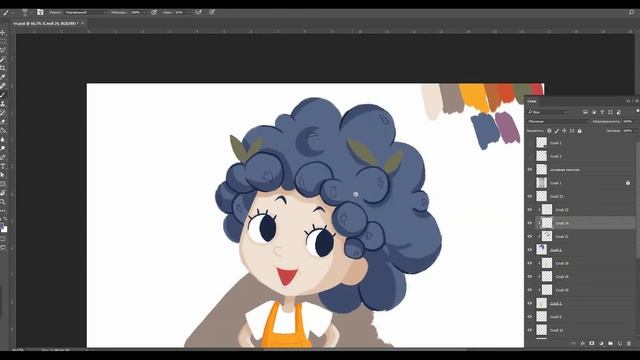The height and width of the screenshot is (360, 640).
Task: Click the foreground color swatch
Action: [x=2, y=227]
